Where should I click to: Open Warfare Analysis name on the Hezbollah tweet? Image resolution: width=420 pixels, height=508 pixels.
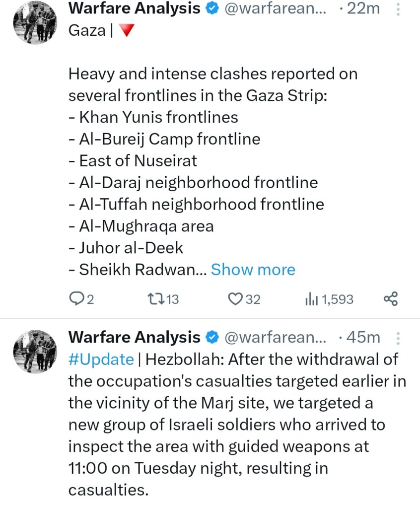click(134, 338)
